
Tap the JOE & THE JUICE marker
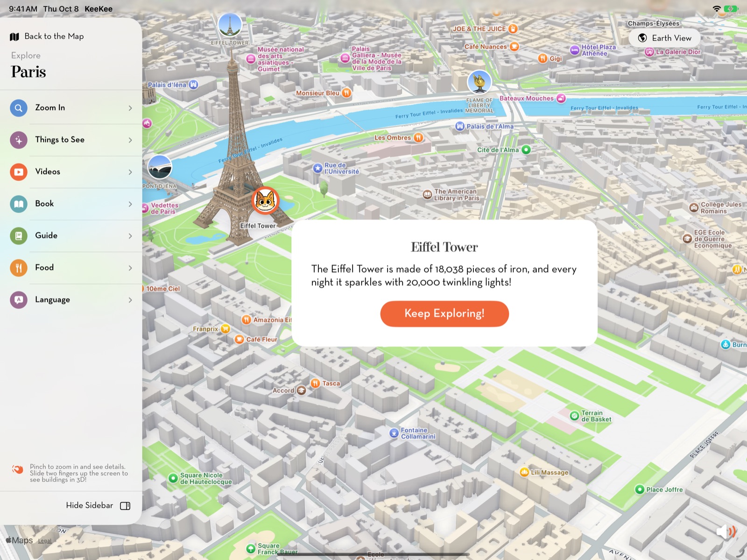(x=513, y=29)
